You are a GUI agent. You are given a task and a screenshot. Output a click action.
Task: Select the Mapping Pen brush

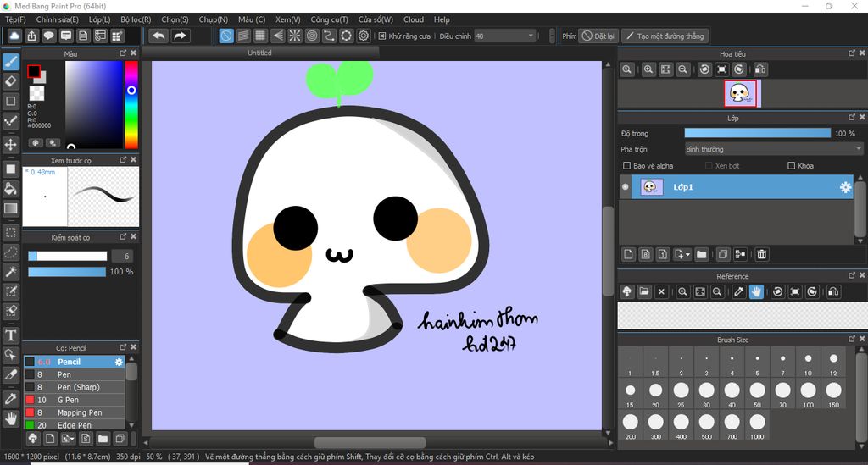pos(75,412)
